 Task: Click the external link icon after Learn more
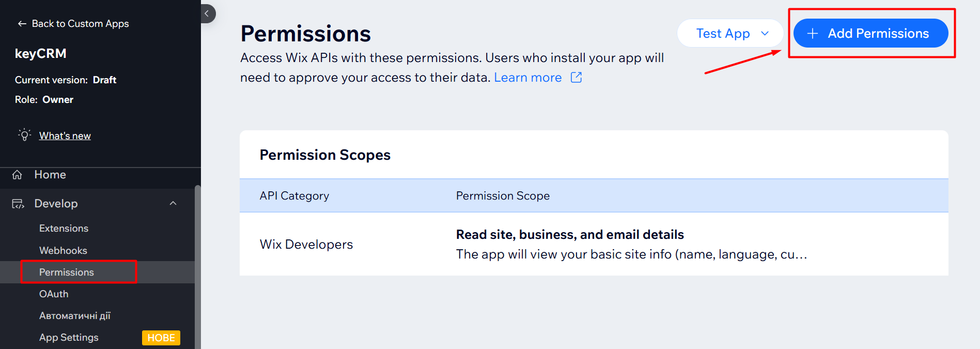click(x=576, y=78)
